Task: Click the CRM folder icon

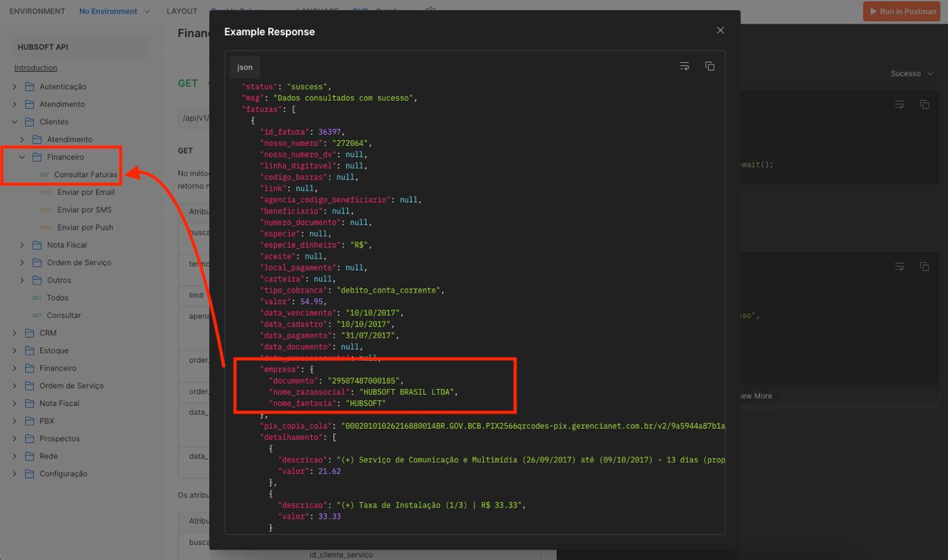Action: (x=30, y=333)
